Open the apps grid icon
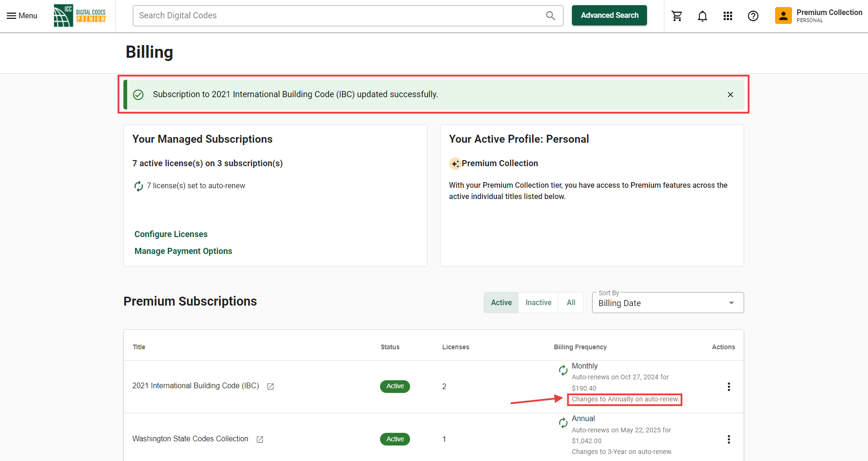Screen dimensions: 868x461 pyautogui.click(x=727, y=16)
